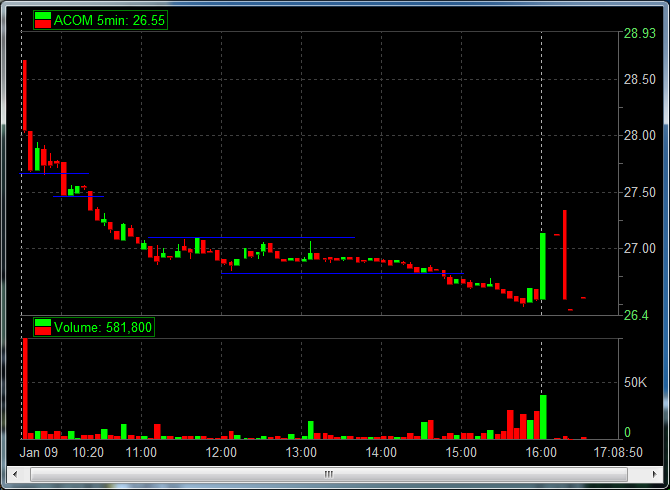Click the Jan 09 date label

coord(38,452)
